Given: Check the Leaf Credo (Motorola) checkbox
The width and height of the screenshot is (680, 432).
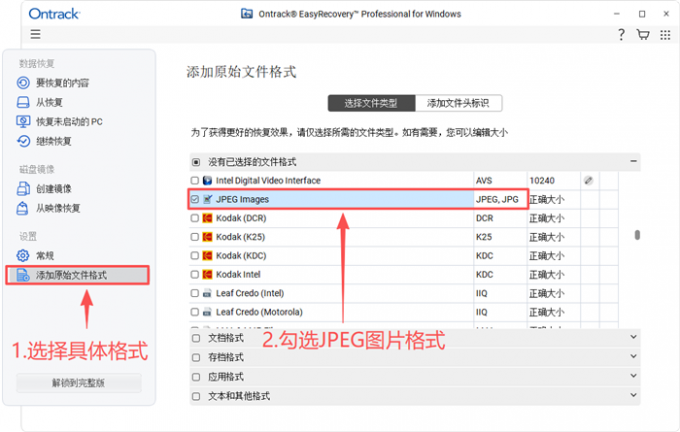Looking at the screenshot, I should coord(195,312).
